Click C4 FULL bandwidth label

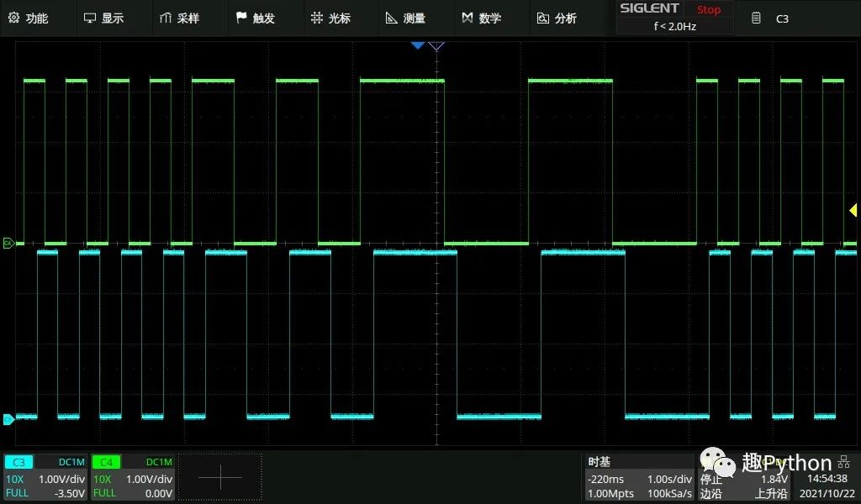(x=104, y=492)
